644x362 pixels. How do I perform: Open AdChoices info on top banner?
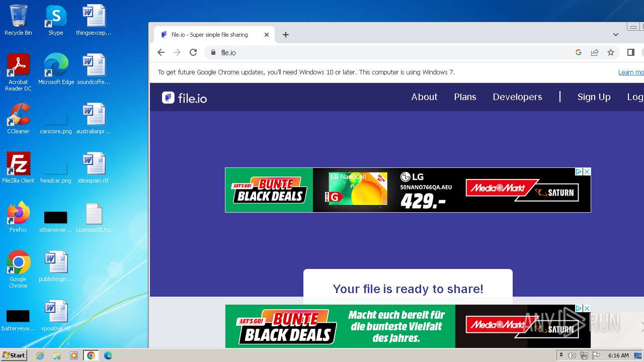pos(579,172)
